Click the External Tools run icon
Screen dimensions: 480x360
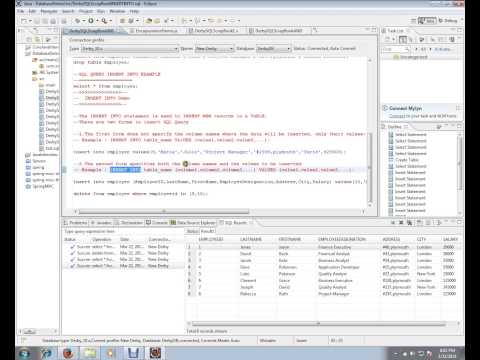coord(104,21)
